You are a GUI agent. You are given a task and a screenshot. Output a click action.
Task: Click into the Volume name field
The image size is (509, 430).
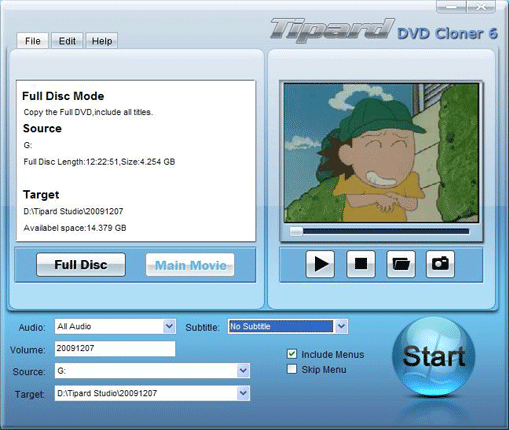pos(115,349)
